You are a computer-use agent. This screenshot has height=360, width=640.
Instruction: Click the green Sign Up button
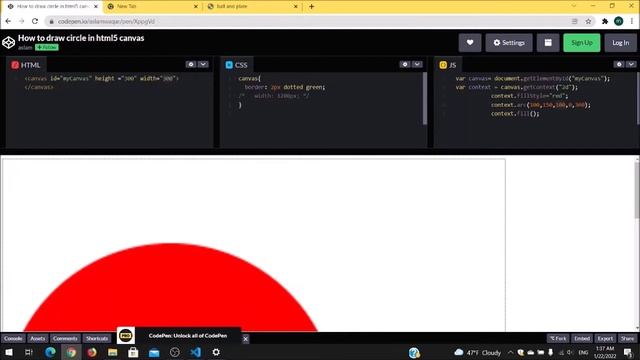click(x=582, y=42)
